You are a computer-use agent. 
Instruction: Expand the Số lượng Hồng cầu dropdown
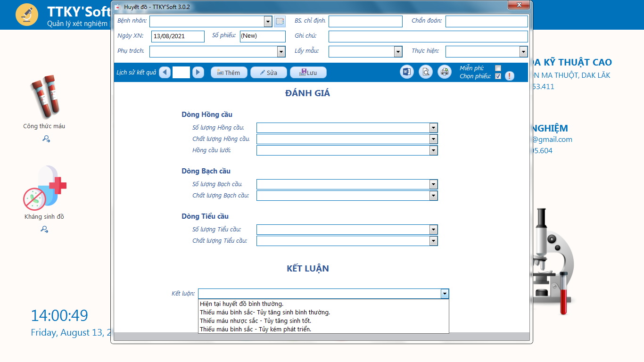[433, 128]
